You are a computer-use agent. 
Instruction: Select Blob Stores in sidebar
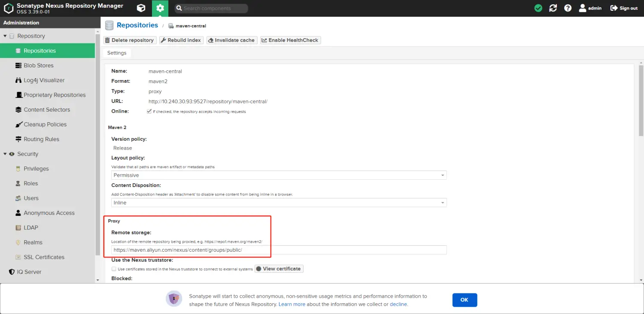(39, 66)
